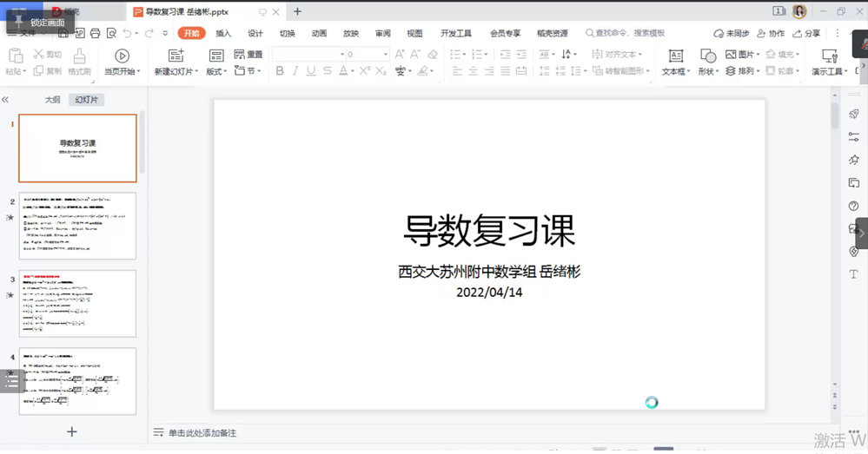Click the New Slide (新建幻灯片) icon

(176, 56)
